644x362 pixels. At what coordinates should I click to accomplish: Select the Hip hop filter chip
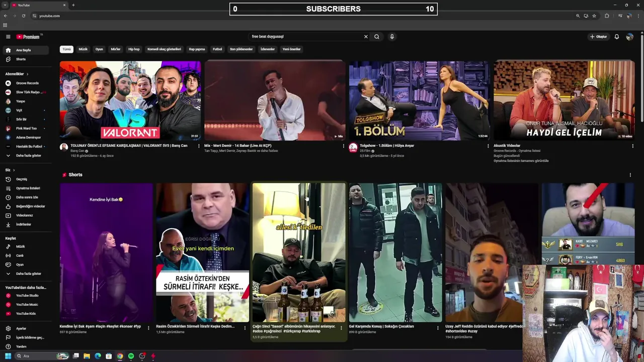[134, 49]
